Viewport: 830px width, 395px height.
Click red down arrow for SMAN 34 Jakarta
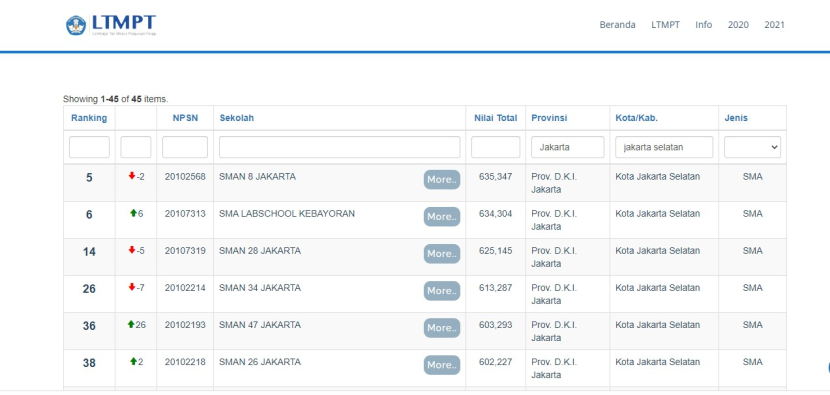tap(132, 288)
